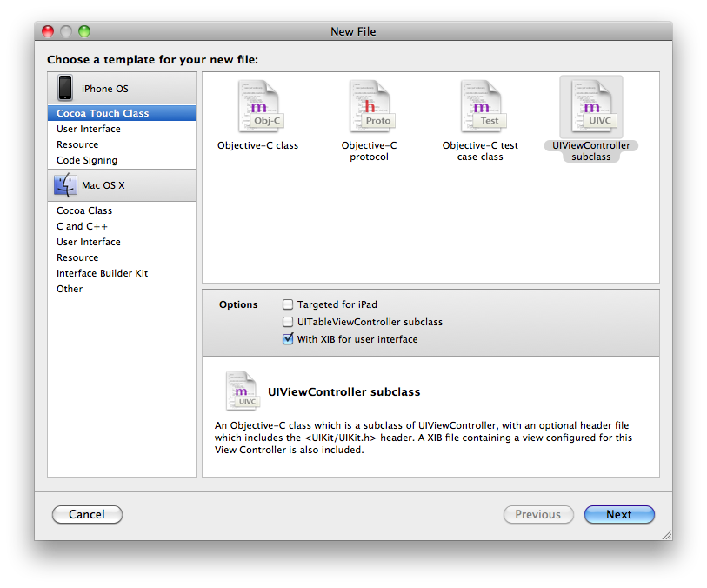Screen dimensions: 707x588
Task: Pick the Objective-C test case class icon
Action: (480, 106)
